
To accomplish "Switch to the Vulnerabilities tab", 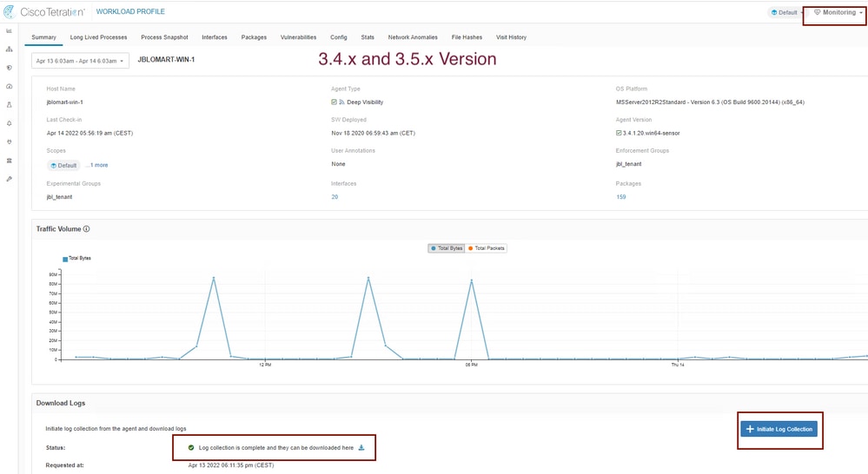I will 298,37.
